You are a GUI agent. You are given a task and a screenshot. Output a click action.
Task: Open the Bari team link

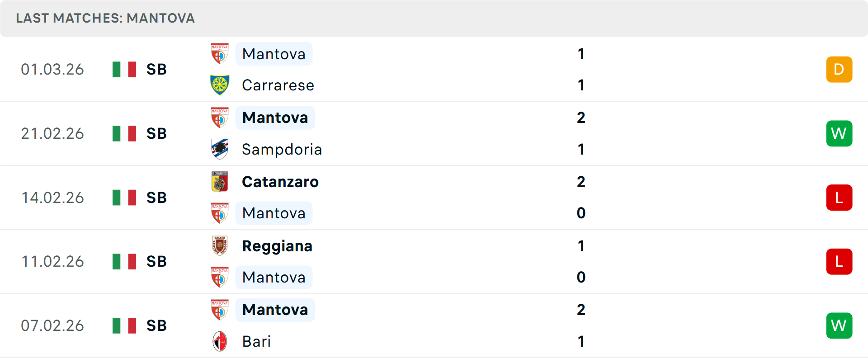tap(256, 341)
